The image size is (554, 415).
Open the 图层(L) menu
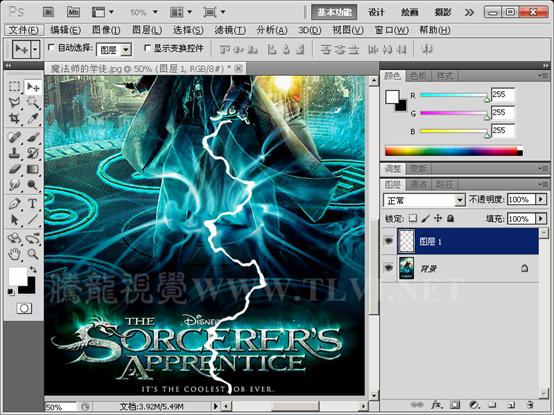pyautogui.click(x=147, y=30)
